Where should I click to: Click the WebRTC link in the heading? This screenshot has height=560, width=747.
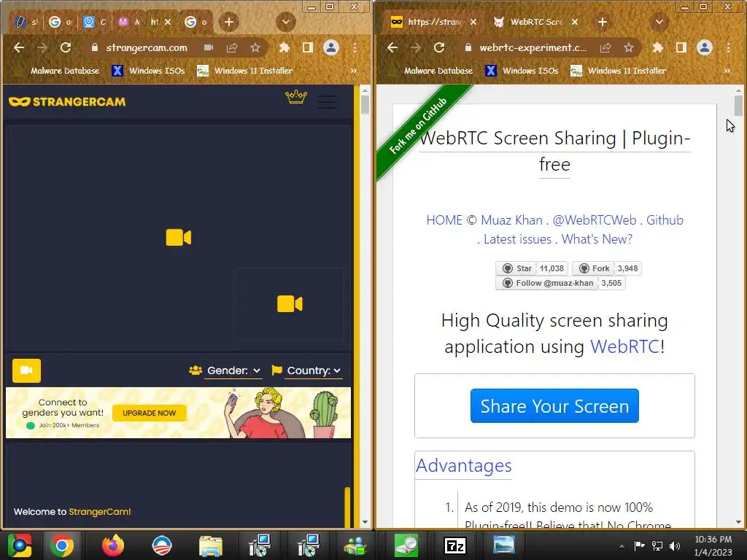(x=625, y=346)
